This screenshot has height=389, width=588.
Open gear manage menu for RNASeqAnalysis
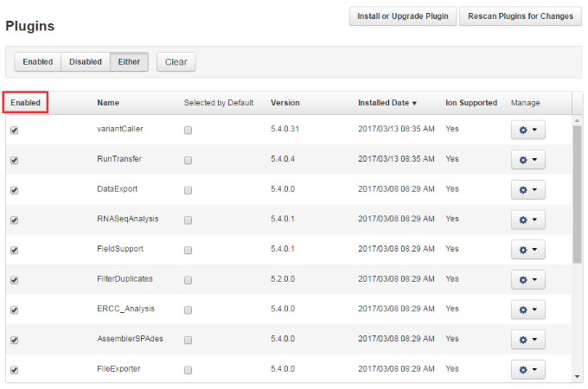[x=527, y=220]
